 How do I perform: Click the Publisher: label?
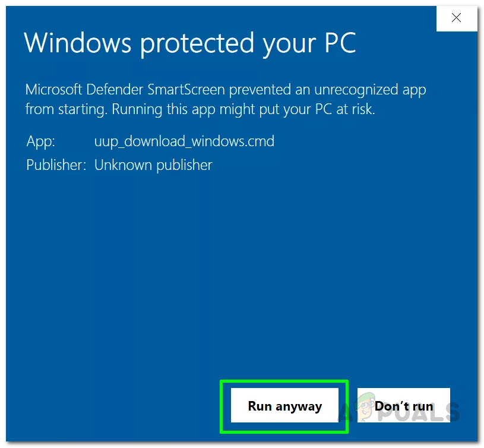(x=56, y=165)
